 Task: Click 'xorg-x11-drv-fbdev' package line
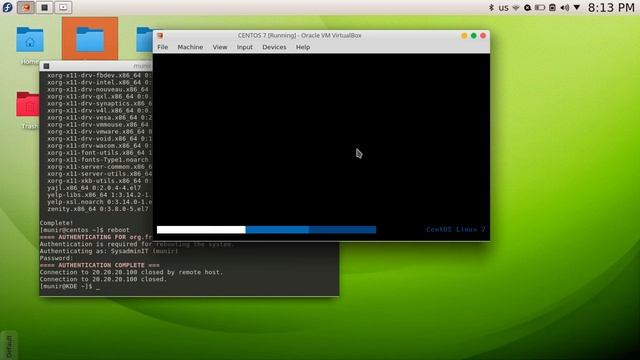pos(99,75)
